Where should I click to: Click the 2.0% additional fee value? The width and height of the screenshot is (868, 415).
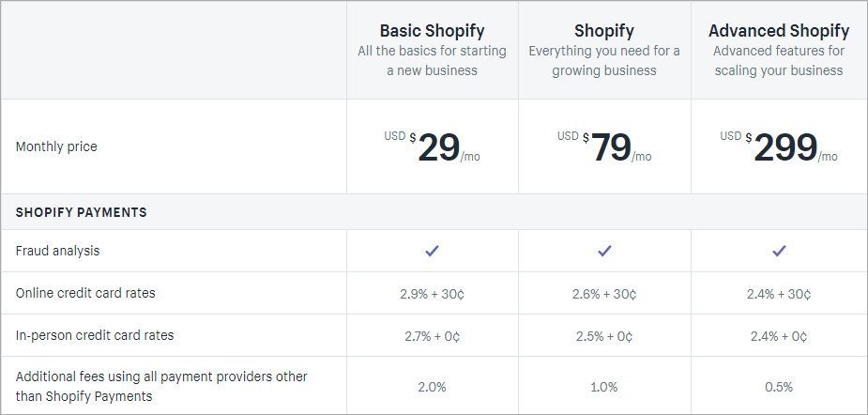432,387
